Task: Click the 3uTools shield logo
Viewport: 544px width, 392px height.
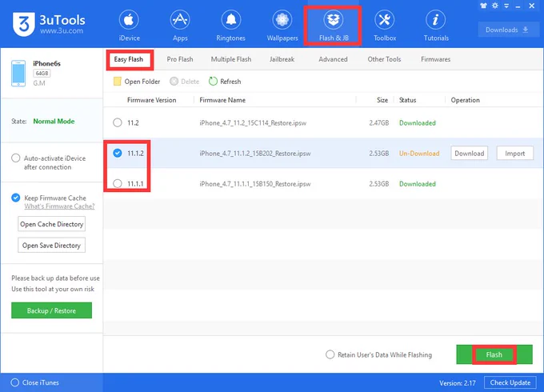Action: 23,24
